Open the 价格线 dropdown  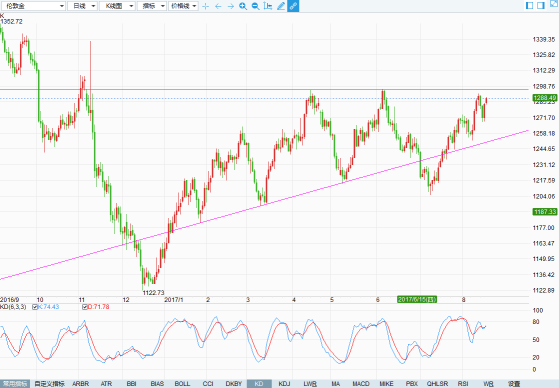(x=183, y=6)
